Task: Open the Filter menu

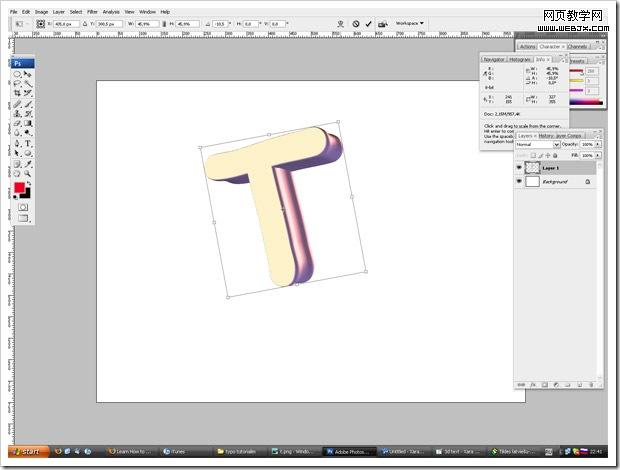Action: point(92,12)
